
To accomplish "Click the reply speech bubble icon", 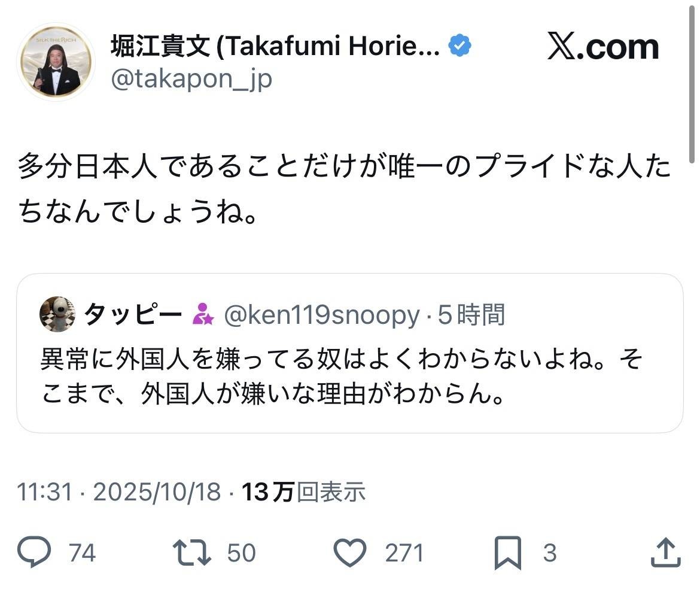I will (34, 553).
